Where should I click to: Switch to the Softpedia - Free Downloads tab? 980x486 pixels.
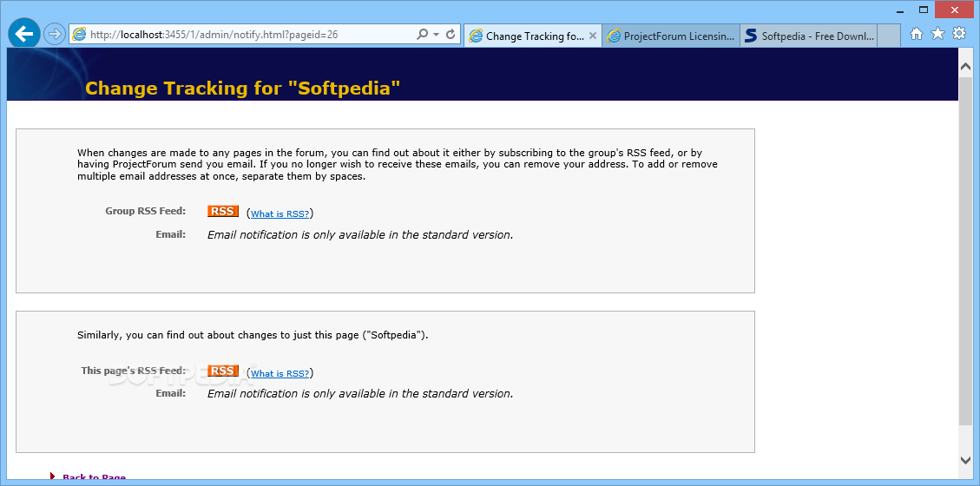[809, 36]
